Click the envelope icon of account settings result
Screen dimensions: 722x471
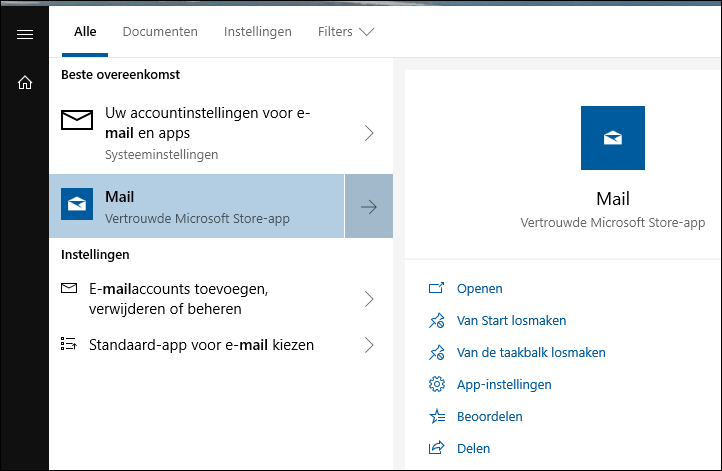coord(77,120)
